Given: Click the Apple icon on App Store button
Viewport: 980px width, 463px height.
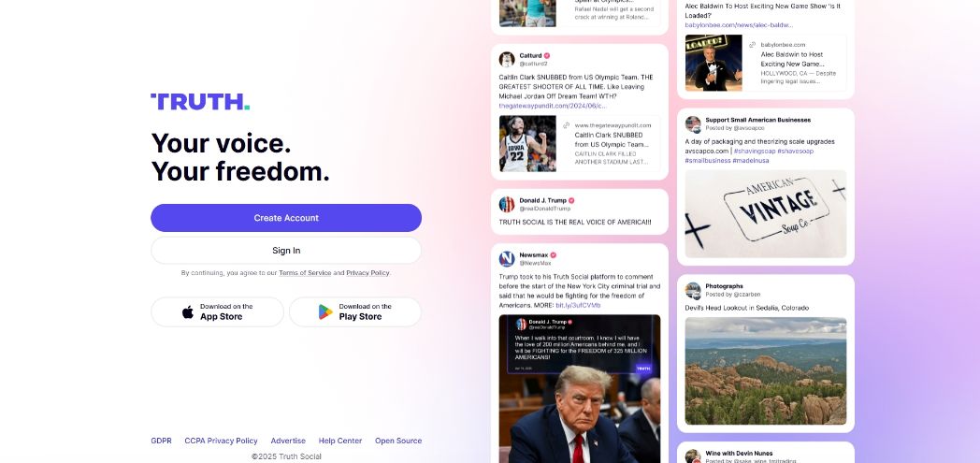Looking at the screenshot, I should [188, 311].
